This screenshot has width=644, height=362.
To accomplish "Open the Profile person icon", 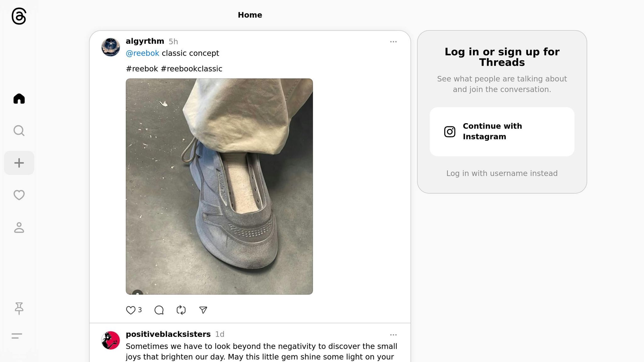I will pos(19,228).
